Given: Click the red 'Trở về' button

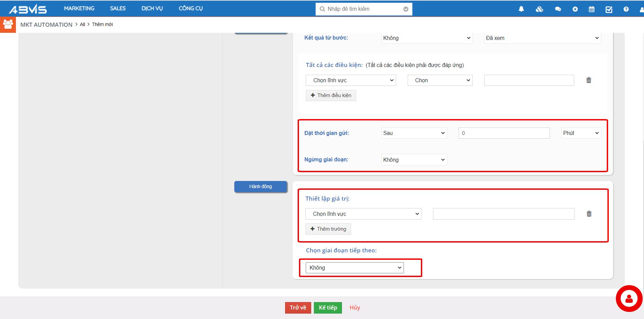Looking at the screenshot, I should (x=298, y=307).
